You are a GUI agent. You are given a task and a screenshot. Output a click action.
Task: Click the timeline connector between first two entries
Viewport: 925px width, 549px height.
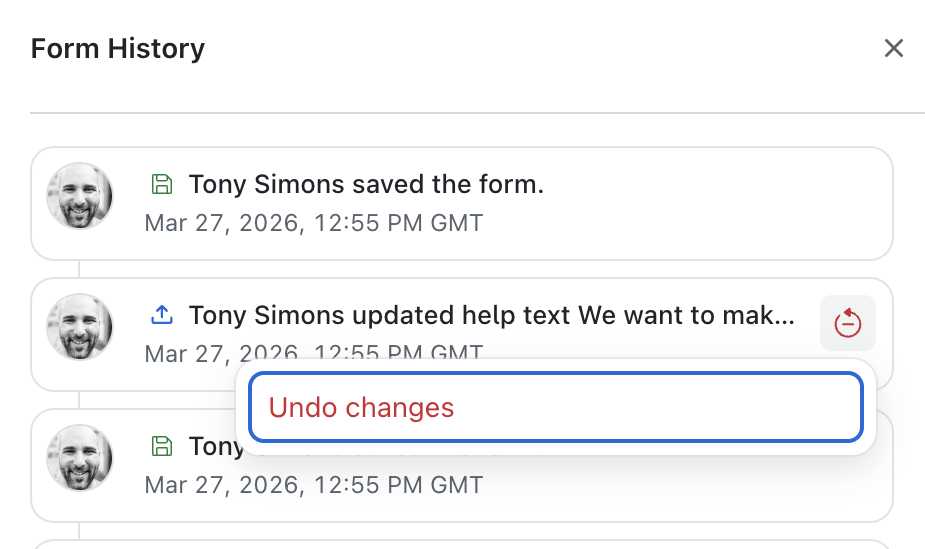tap(79, 269)
